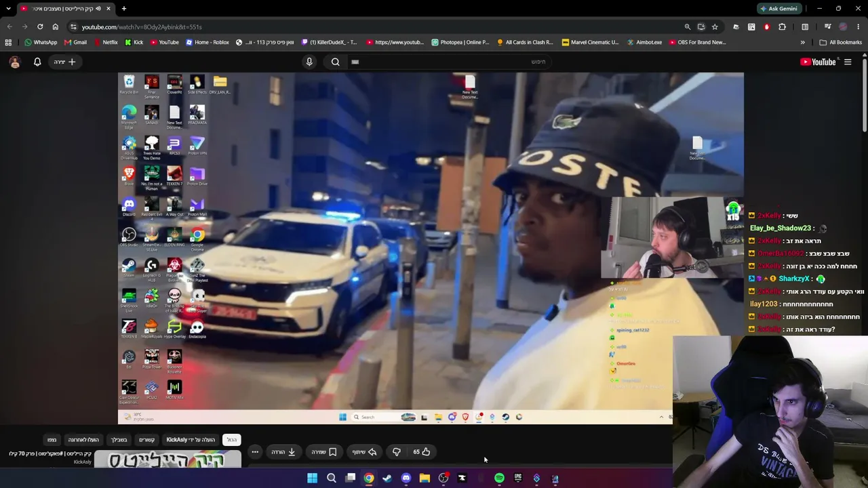Open the suggested video thumbnail below chips
Viewport: 868px width, 488px height.
167,460
